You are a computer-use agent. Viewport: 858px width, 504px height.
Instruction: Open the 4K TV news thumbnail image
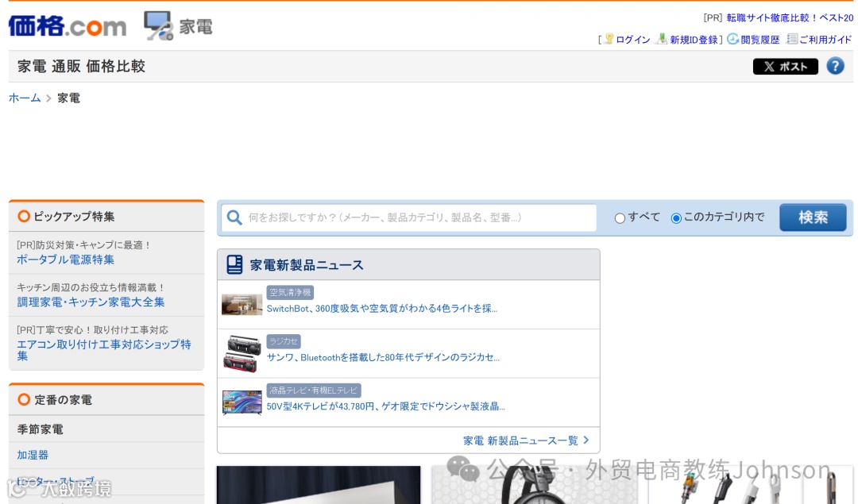tap(242, 403)
